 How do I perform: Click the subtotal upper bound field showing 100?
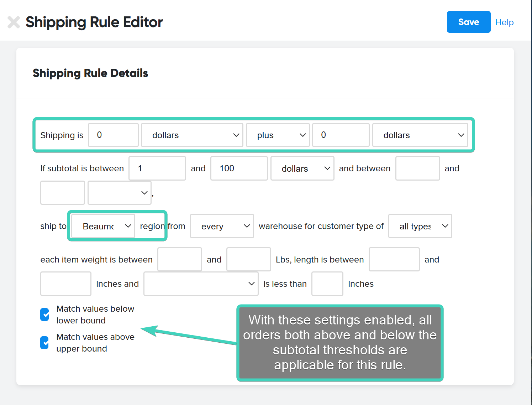[239, 168]
